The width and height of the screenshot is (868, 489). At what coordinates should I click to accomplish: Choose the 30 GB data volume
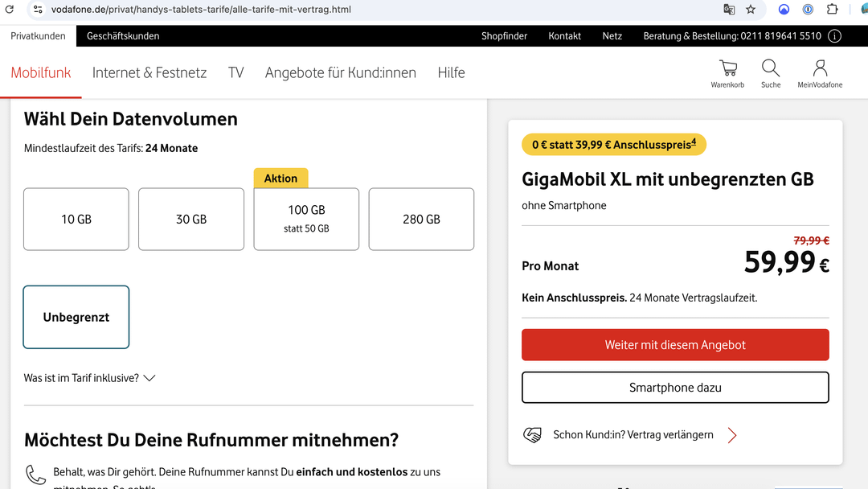coord(191,219)
